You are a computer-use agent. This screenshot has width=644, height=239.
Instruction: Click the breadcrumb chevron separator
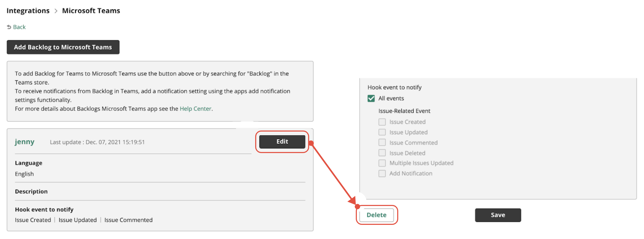pyautogui.click(x=56, y=11)
